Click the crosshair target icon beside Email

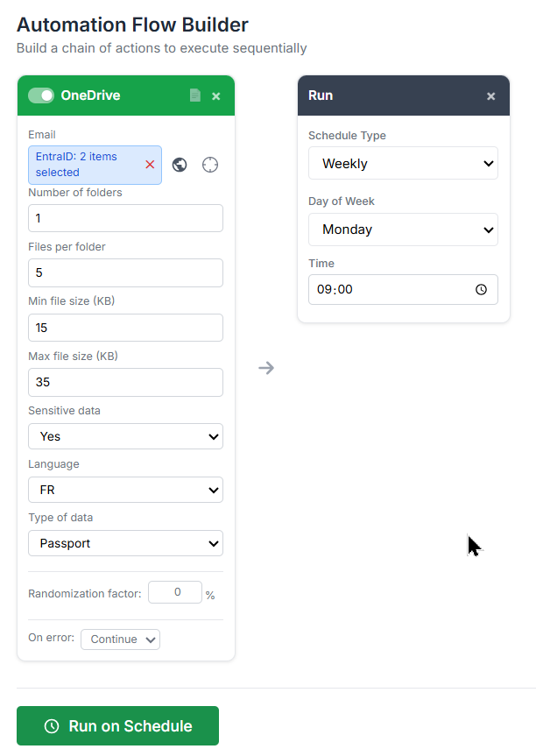(210, 165)
